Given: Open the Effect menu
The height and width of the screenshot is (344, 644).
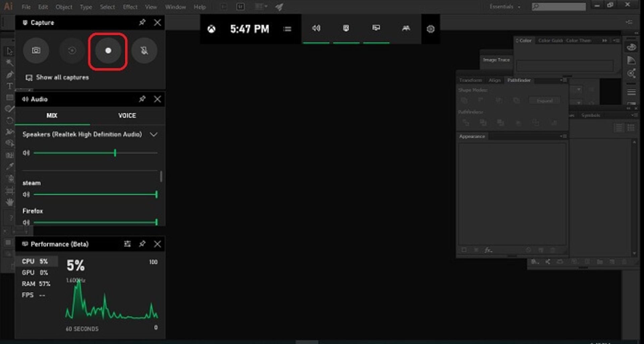Looking at the screenshot, I should [130, 7].
